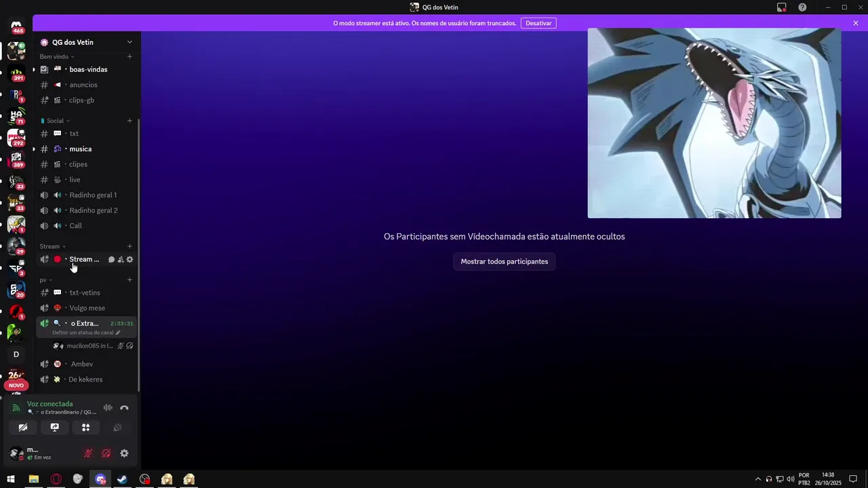The height and width of the screenshot is (488, 868).
Task: Open Discord help question mark icon
Action: click(x=802, y=7)
